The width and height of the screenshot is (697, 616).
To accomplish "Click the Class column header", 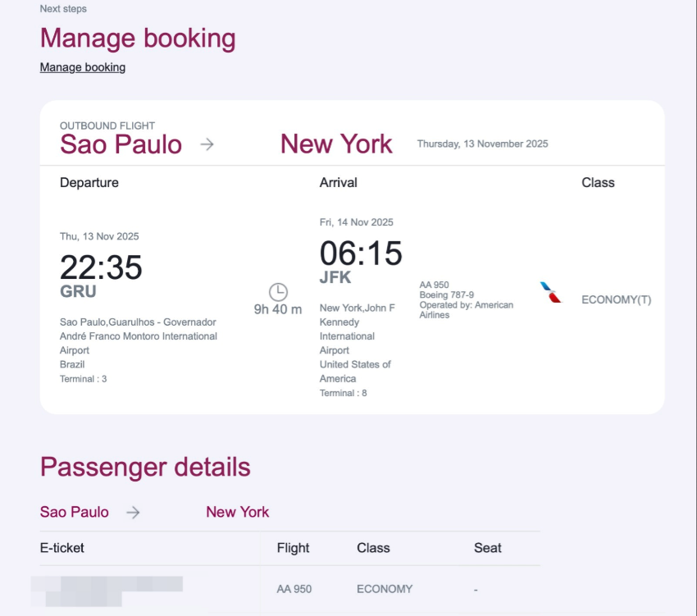I will 373,548.
